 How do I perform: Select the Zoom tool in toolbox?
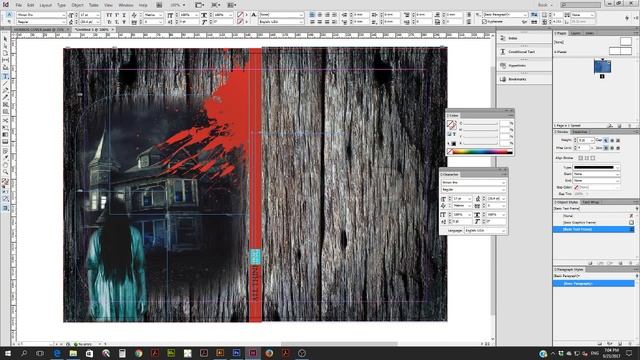[x=5, y=172]
